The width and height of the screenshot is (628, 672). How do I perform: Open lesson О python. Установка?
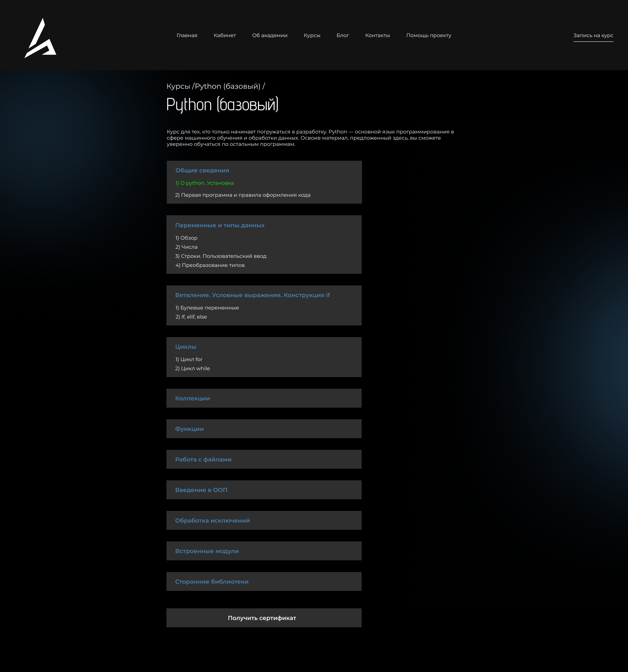pyautogui.click(x=204, y=183)
